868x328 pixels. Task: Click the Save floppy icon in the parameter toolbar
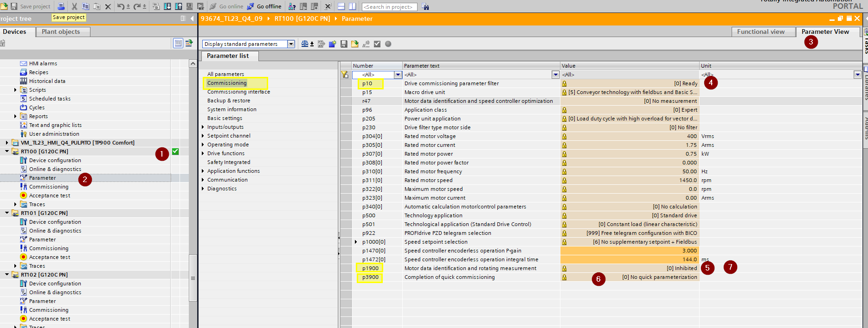tap(344, 44)
